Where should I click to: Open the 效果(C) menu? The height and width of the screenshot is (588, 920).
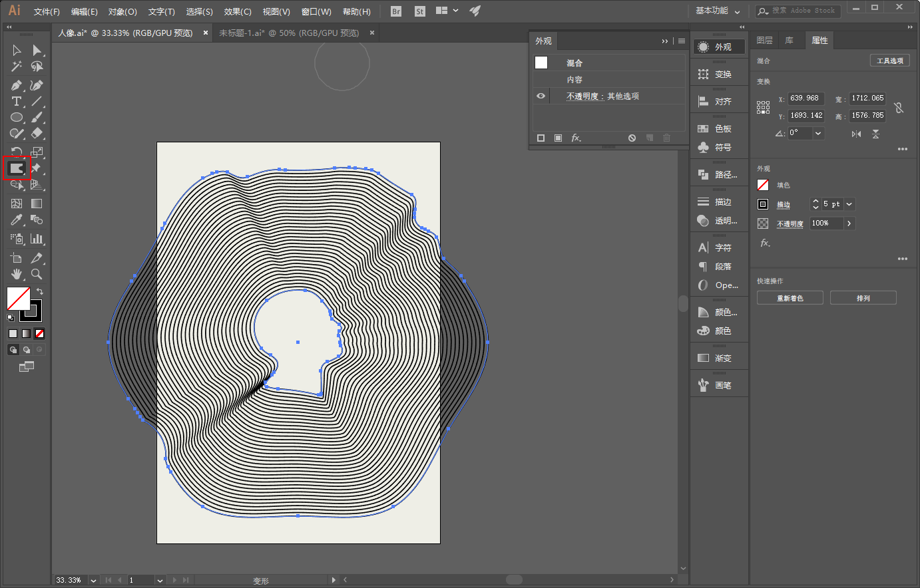coord(238,12)
